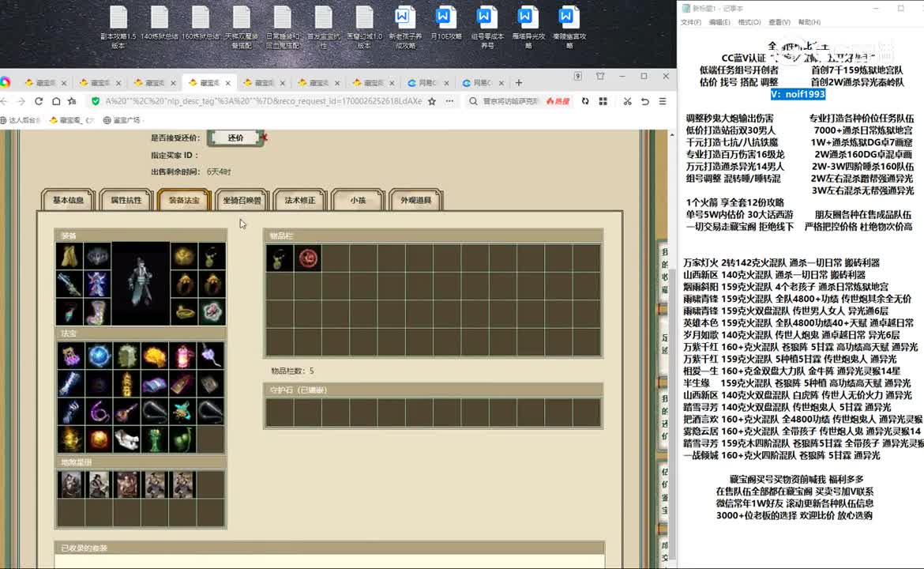Click the 热搜 hot search button
Screen dimensions: 924x569
coord(558,101)
